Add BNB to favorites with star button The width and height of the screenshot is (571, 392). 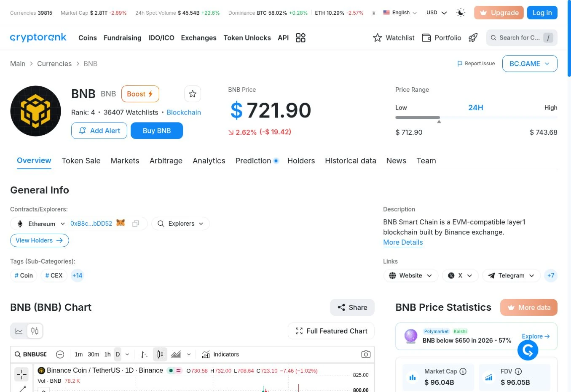point(193,94)
